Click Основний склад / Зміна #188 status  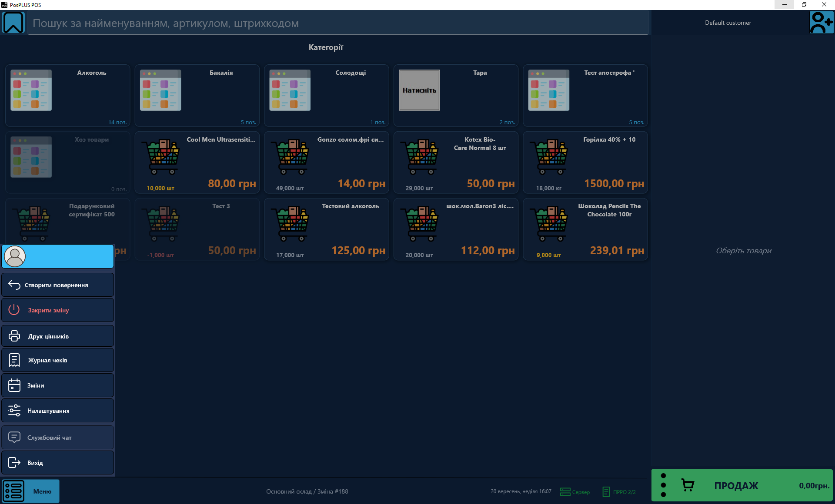pyautogui.click(x=307, y=491)
